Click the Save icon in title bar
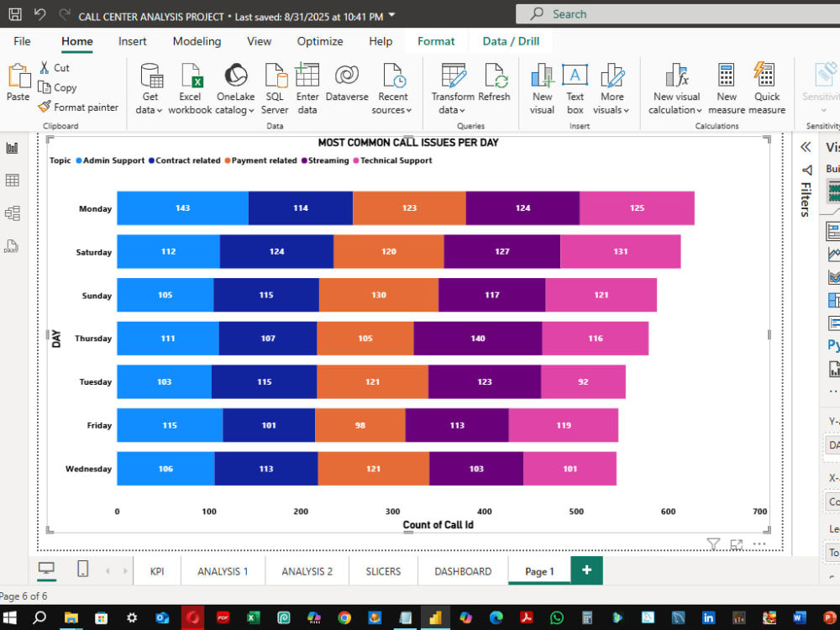The height and width of the screenshot is (630, 840). tap(14, 14)
